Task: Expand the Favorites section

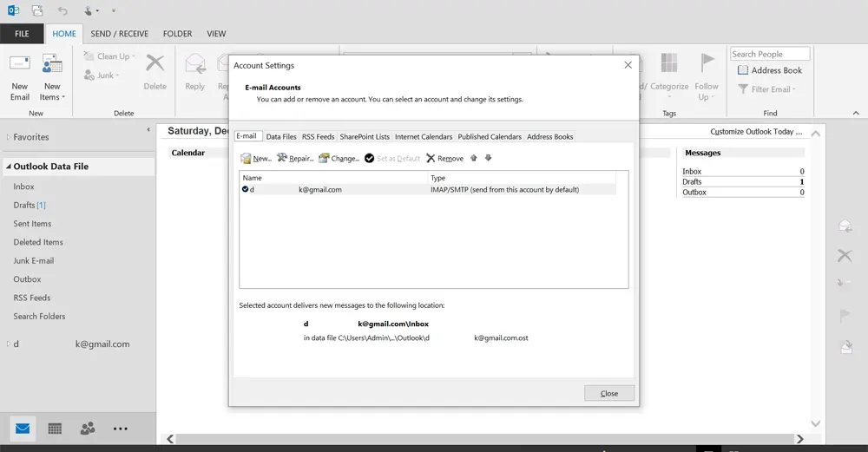Action: point(9,137)
